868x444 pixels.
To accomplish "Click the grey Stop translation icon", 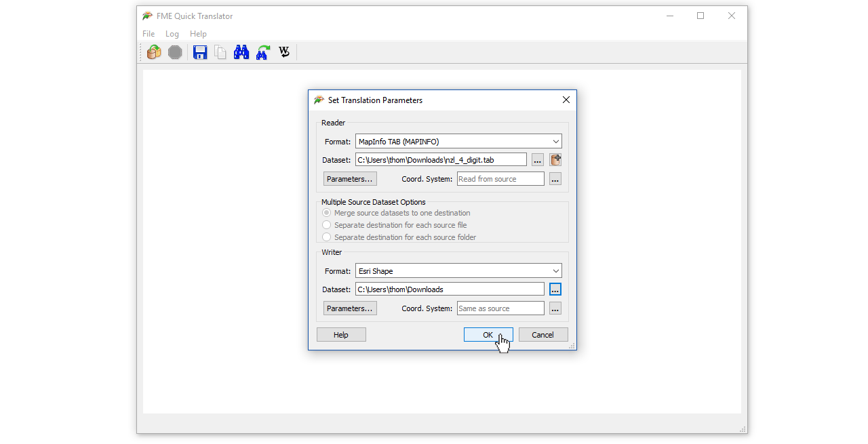I will coord(175,52).
